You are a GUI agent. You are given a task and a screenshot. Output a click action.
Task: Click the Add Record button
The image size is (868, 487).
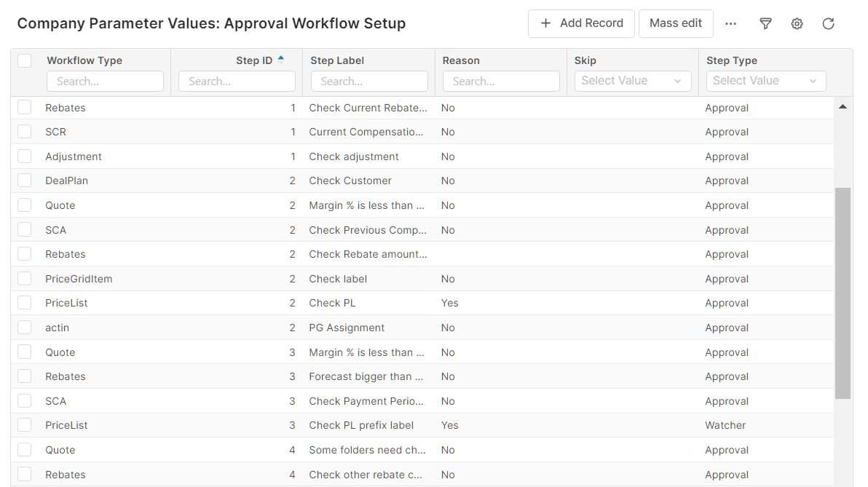point(581,23)
